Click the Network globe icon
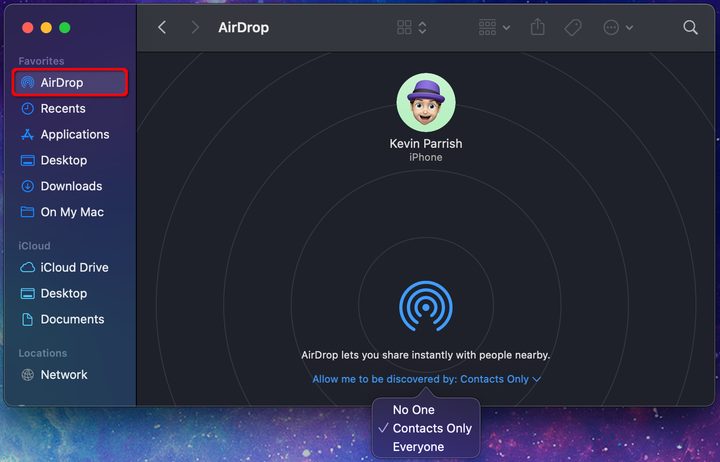The width and height of the screenshot is (720, 462). 28,375
